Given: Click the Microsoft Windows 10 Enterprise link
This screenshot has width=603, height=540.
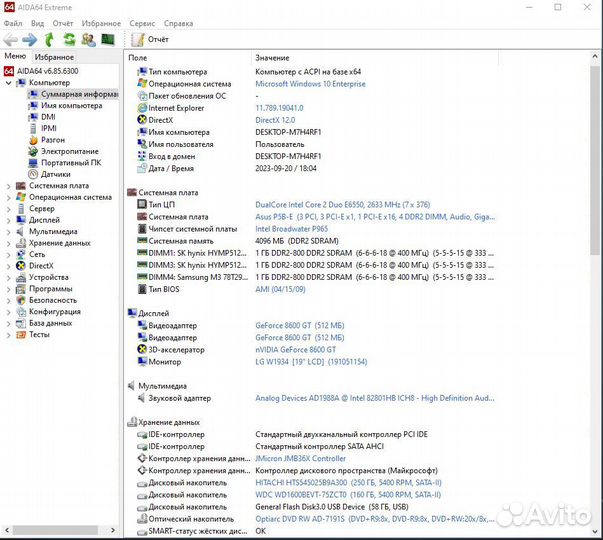Looking at the screenshot, I should [x=310, y=84].
